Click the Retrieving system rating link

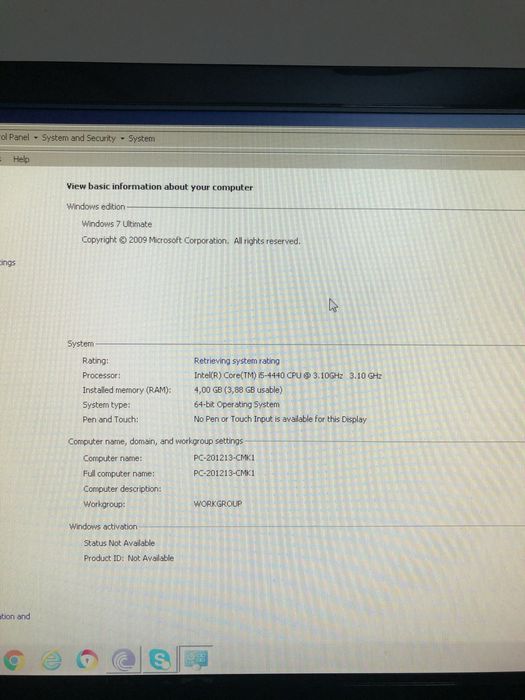pyautogui.click(x=237, y=361)
